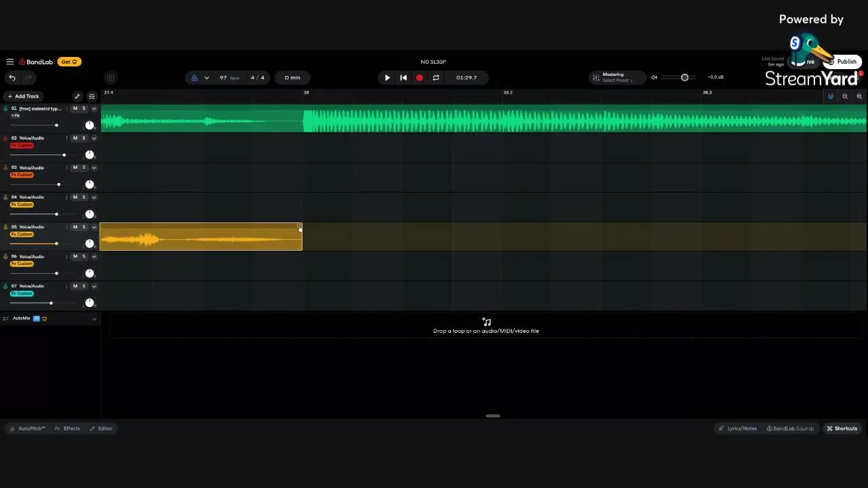This screenshot has height=488, width=868.
Task: Open the three-dot menu on track 06
Action: [66, 256]
